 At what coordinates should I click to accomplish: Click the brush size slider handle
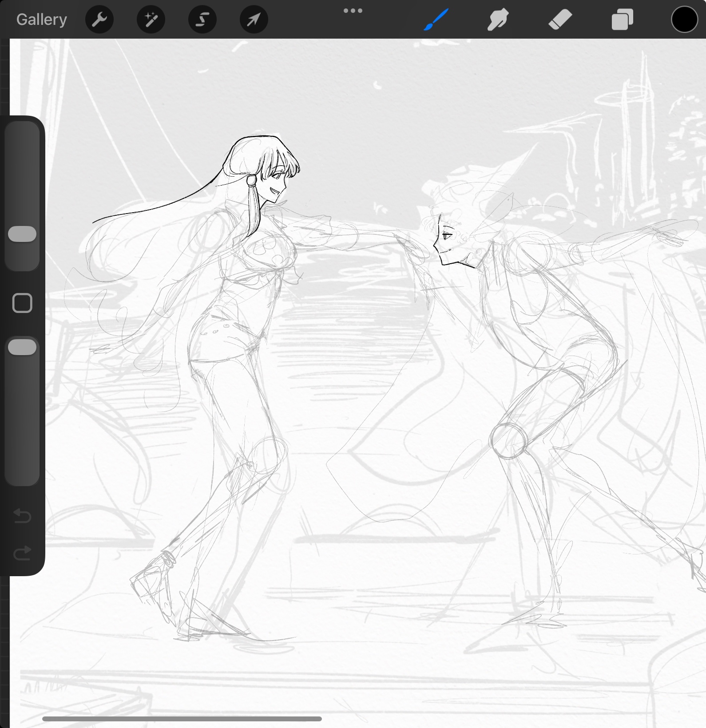tap(22, 234)
